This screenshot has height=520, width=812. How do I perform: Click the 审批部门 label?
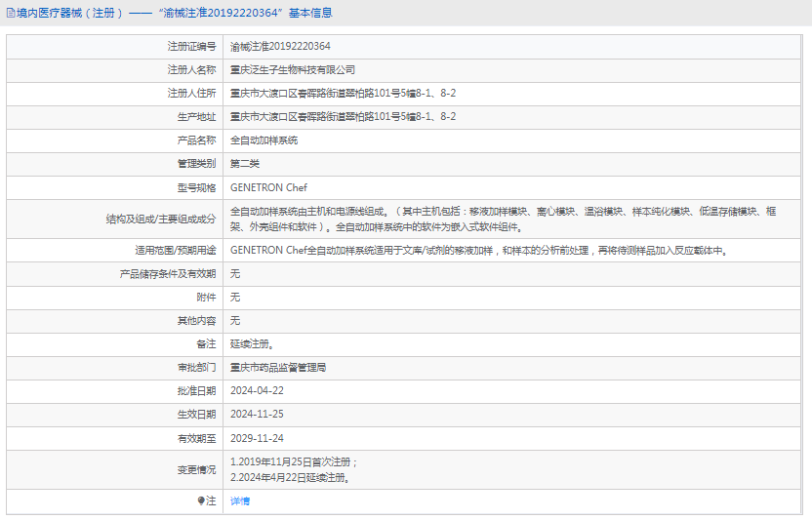point(196,368)
